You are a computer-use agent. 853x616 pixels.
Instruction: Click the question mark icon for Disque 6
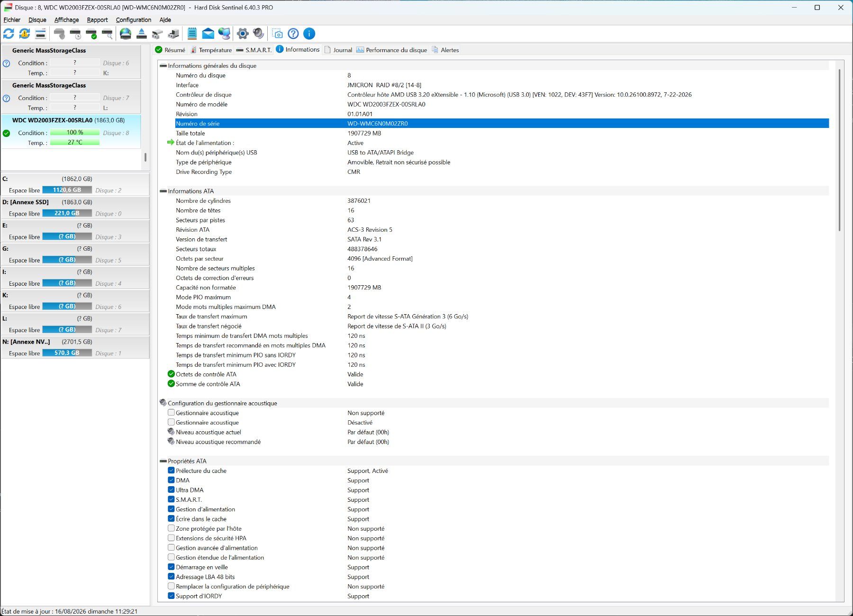7,63
